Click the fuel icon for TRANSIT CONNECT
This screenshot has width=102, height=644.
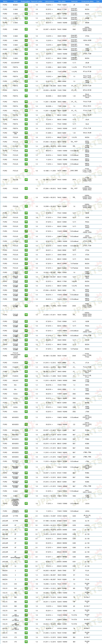point(26,511)
